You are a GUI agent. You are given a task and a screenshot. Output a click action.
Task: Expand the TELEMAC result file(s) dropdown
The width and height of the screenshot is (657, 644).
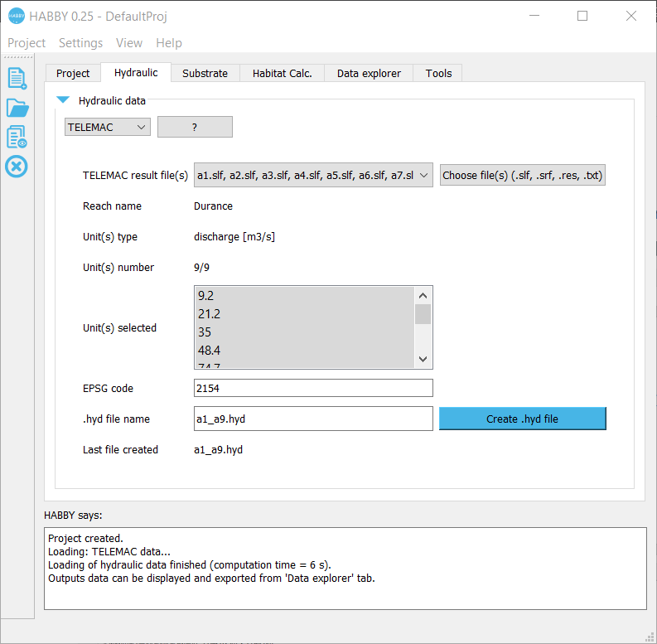click(x=313, y=175)
